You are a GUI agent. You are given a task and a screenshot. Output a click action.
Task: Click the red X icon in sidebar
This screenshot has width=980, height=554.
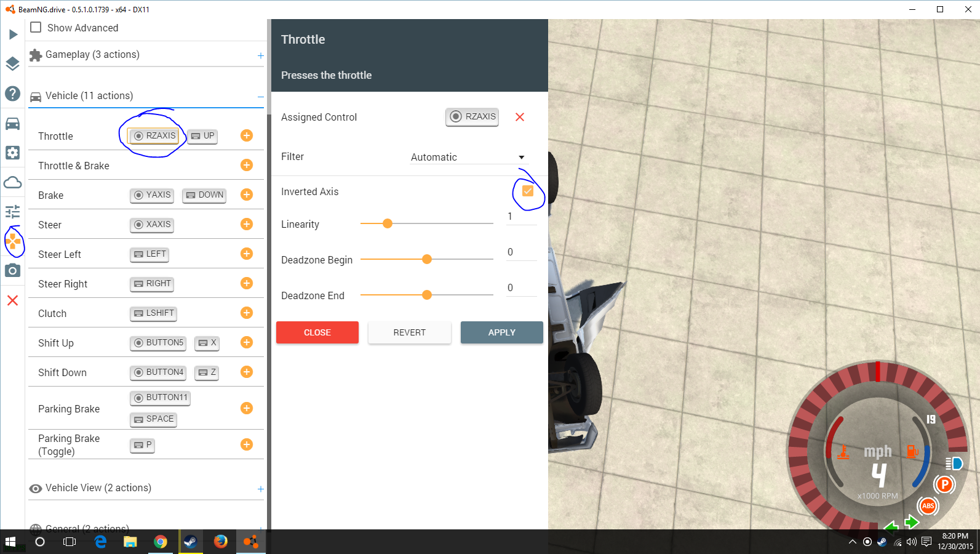pyautogui.click(x=12, y=300)
